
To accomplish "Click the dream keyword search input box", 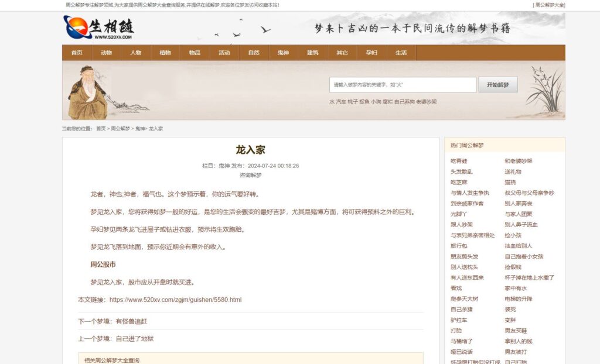I will (403, 84).
